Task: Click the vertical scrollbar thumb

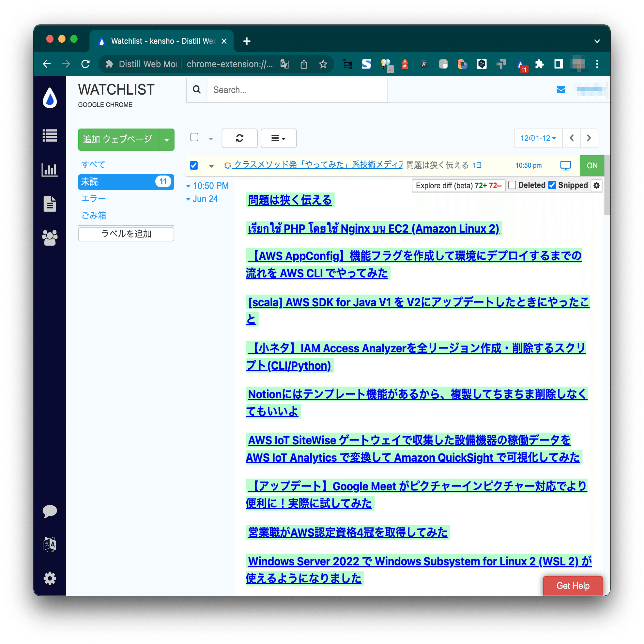Action: (x=607, y=185)
